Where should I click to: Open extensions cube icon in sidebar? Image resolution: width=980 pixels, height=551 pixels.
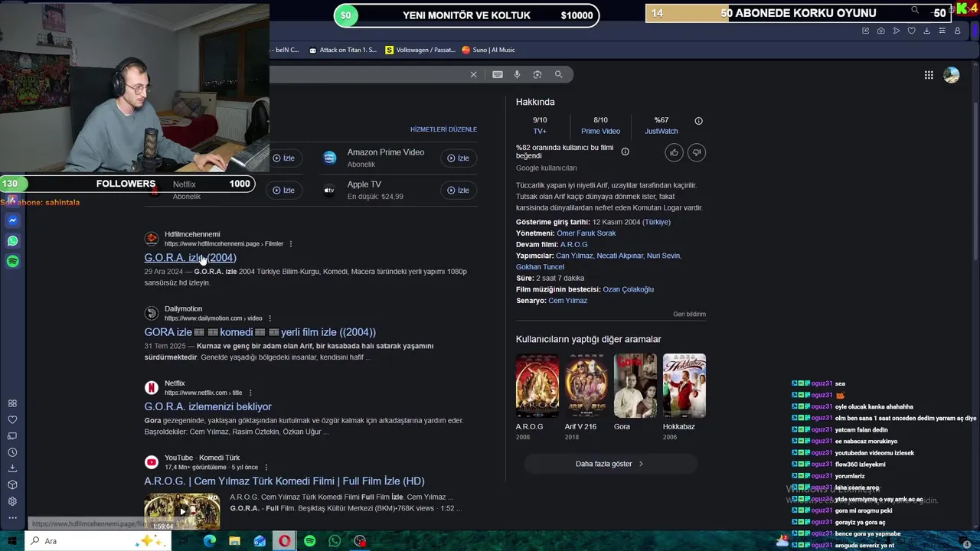pyautogui.click(x=12, y=485)
